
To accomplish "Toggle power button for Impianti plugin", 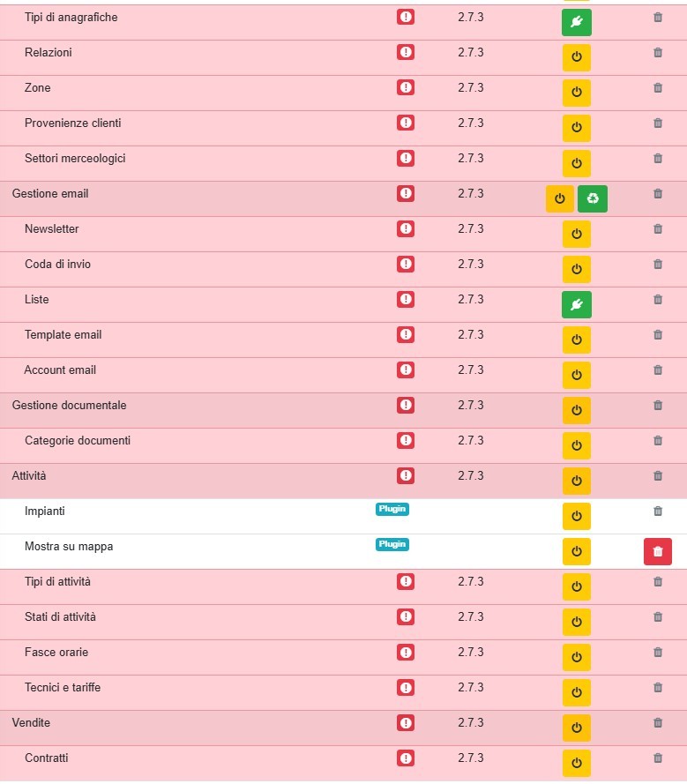I will (x=576, y=517).
